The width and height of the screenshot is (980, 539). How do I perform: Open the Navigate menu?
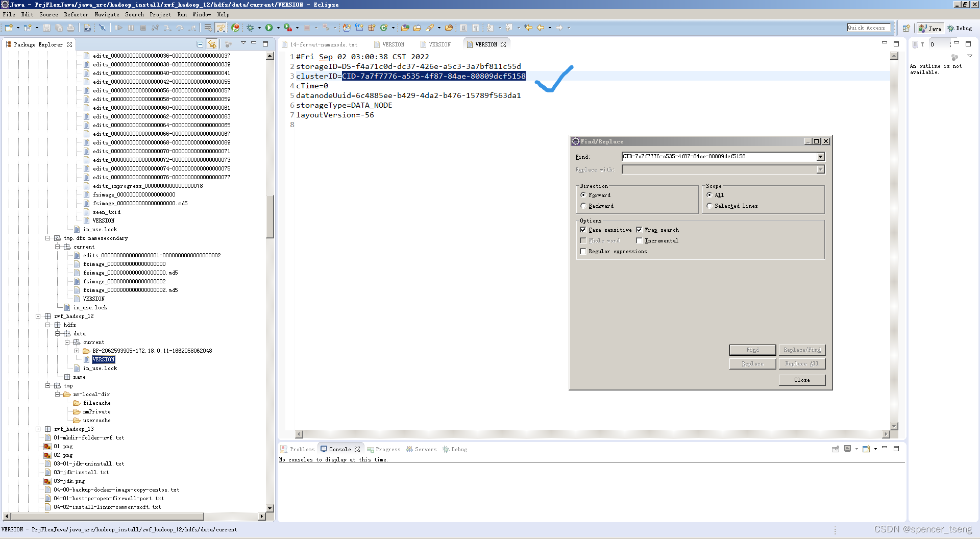click(107, 14)
